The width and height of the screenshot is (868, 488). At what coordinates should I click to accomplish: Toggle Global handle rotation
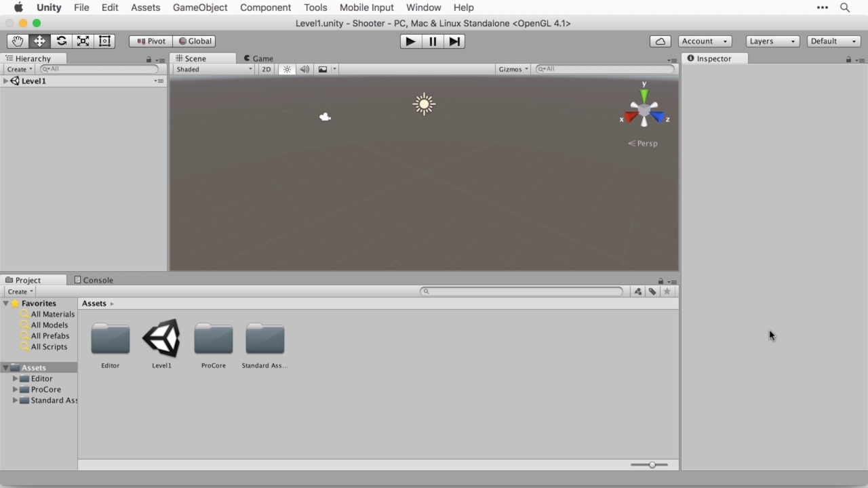click(x=194, y=41)
